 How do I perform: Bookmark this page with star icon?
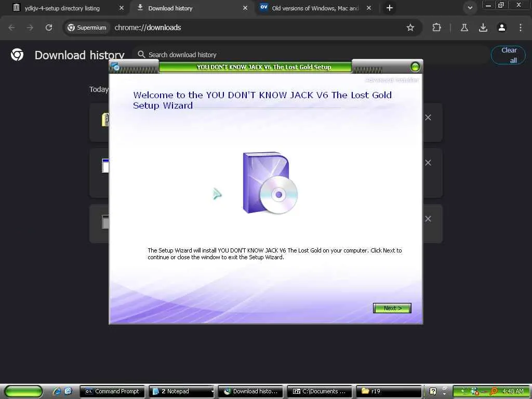point(410,28)
